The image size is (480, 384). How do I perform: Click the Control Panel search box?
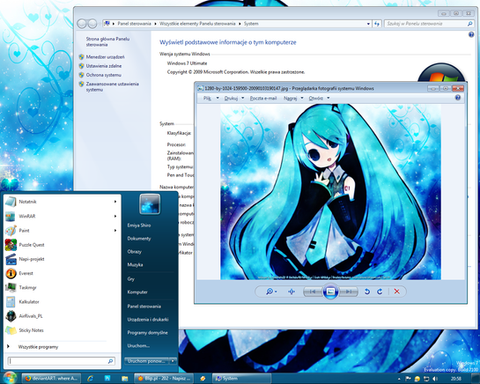429,24
